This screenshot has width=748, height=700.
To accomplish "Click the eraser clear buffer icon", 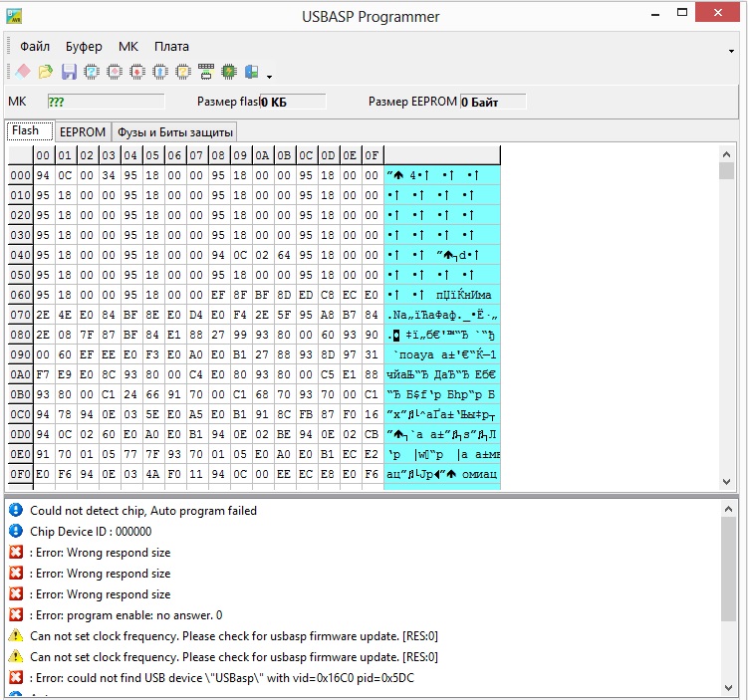I will click(x=23, y=72).
